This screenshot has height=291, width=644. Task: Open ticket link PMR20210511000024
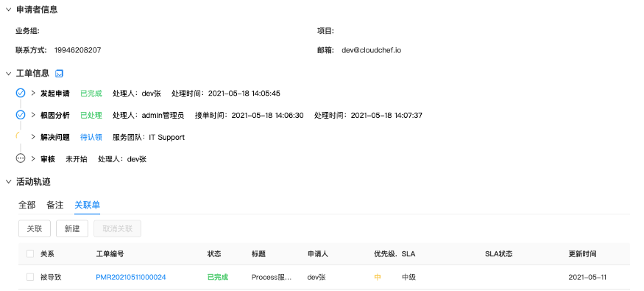pyautogui.click(x=131, y=278)
